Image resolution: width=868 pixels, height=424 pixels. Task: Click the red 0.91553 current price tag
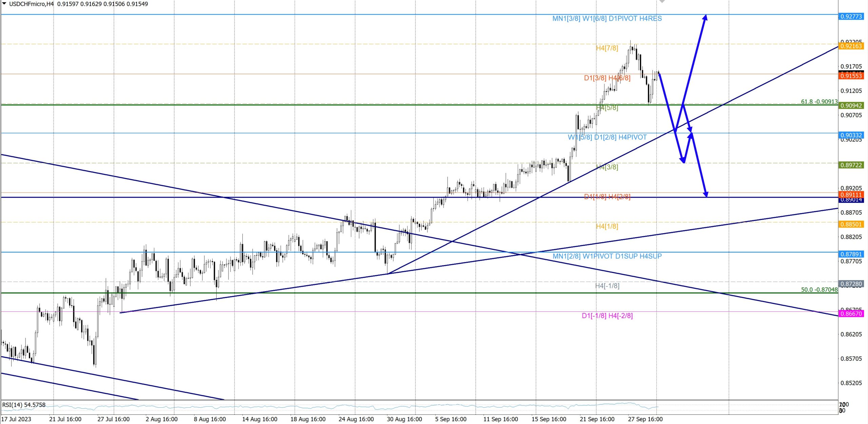point(851,76)
